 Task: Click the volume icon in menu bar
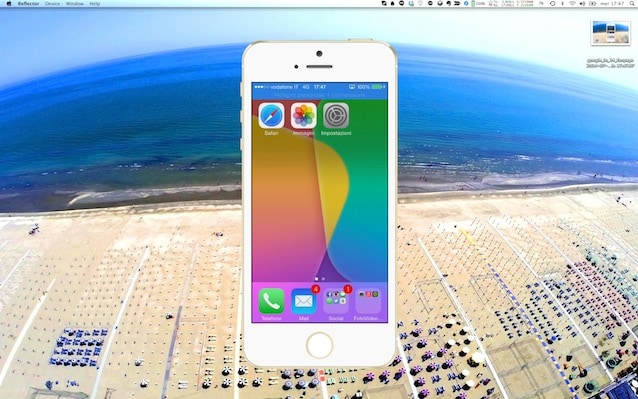point(582,4)
